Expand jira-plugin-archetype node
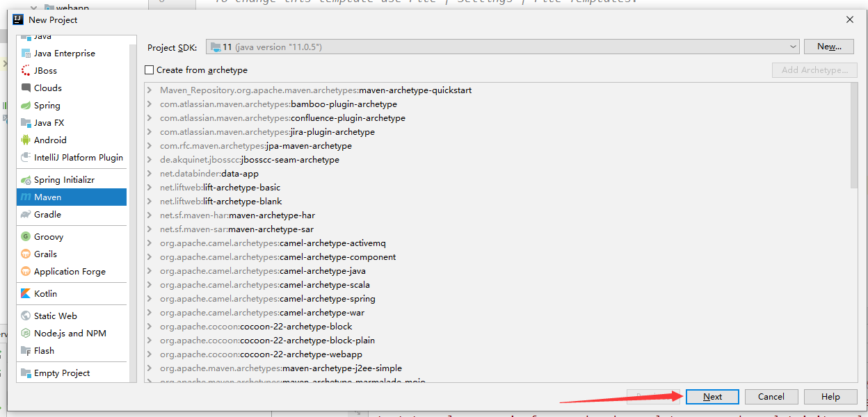This screenshot has width=868, height=417. click(150, 132)
